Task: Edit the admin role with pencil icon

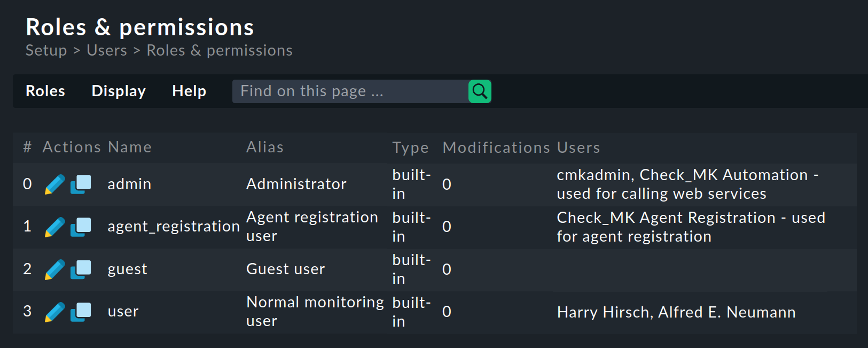Action: [54, 184]
